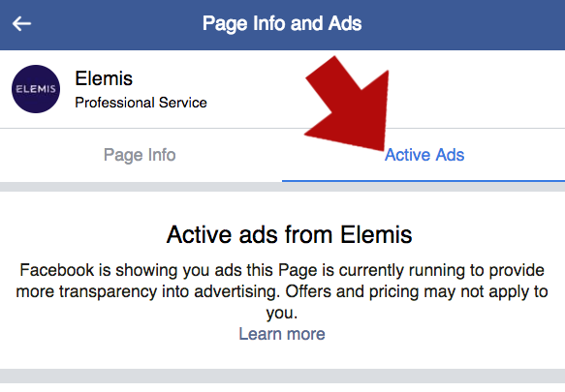The image size is (565, 392).
Task: Click the Elemis page name
Action: click(104, 78)
